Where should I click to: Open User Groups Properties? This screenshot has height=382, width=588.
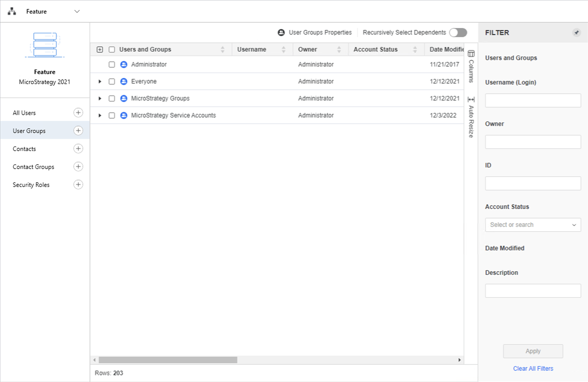pyautogui.click(x=315, y=32)
